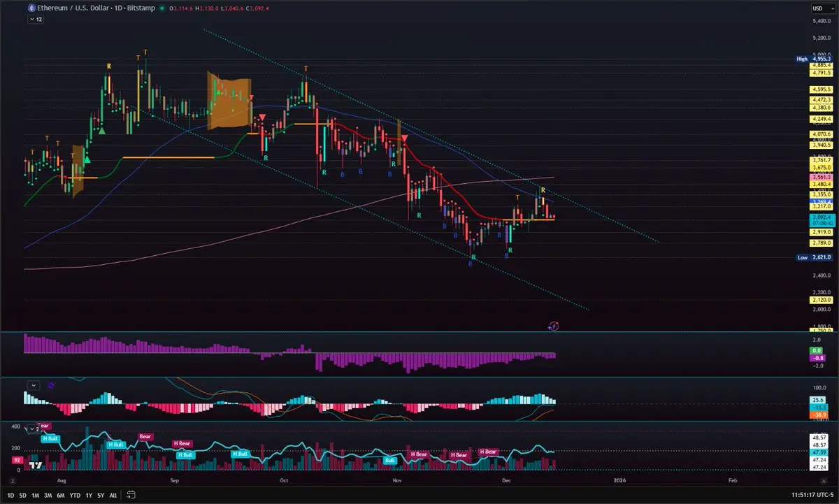Click the yellow 4,472.3 level label

point(820,100)
